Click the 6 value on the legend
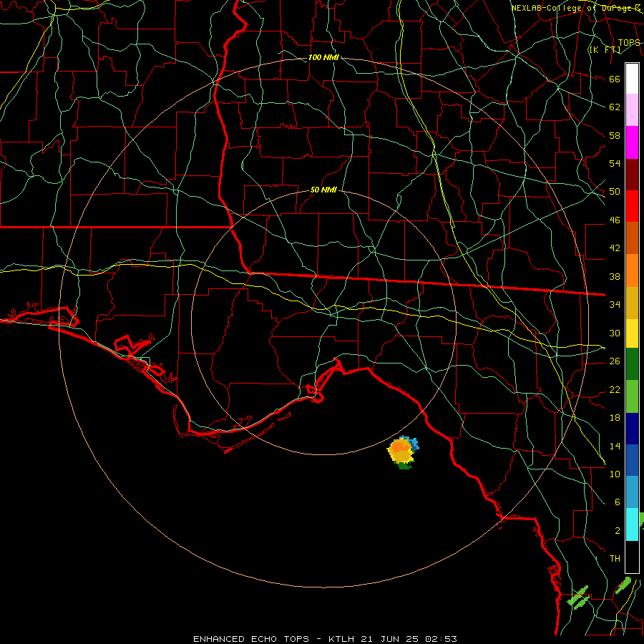Image resolution: width=644 pixels, height=644 pixels. tap(617, 502)
